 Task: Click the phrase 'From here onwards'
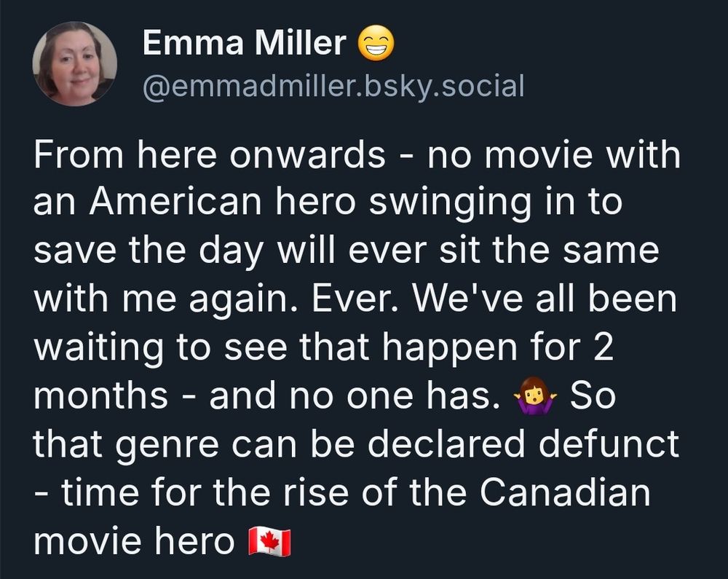(210, 154)
